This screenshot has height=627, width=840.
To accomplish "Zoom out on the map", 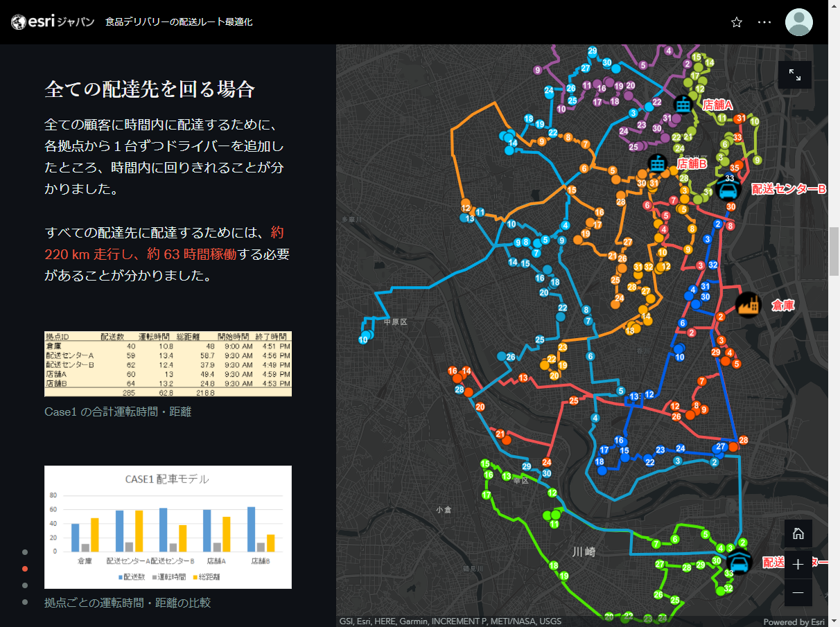I will pyautogui.click(x=798, y=592).
